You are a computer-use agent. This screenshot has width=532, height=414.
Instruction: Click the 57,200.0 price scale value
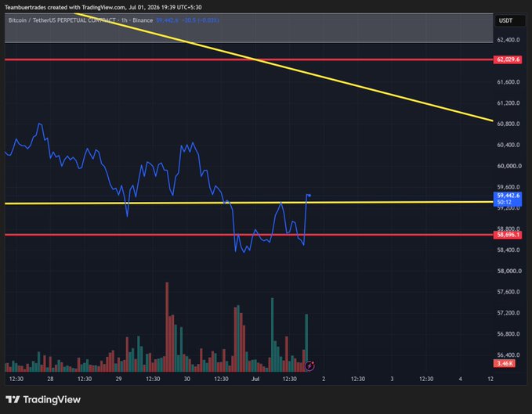[x=508, y=313]
